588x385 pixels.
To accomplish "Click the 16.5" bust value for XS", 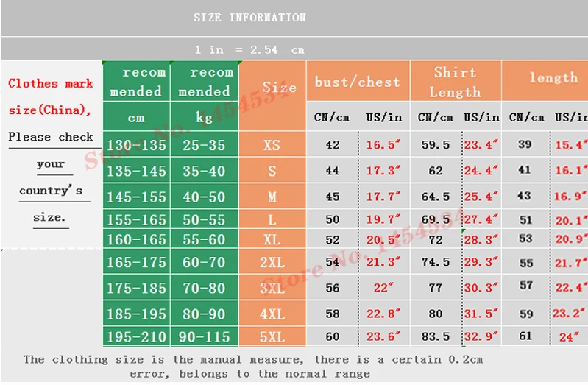I will 383,144.
